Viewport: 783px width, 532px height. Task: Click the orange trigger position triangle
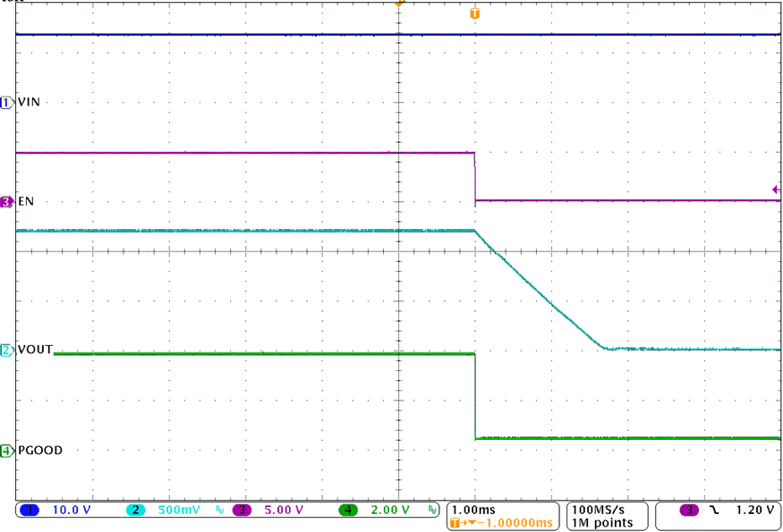click(x=399, y=4)
